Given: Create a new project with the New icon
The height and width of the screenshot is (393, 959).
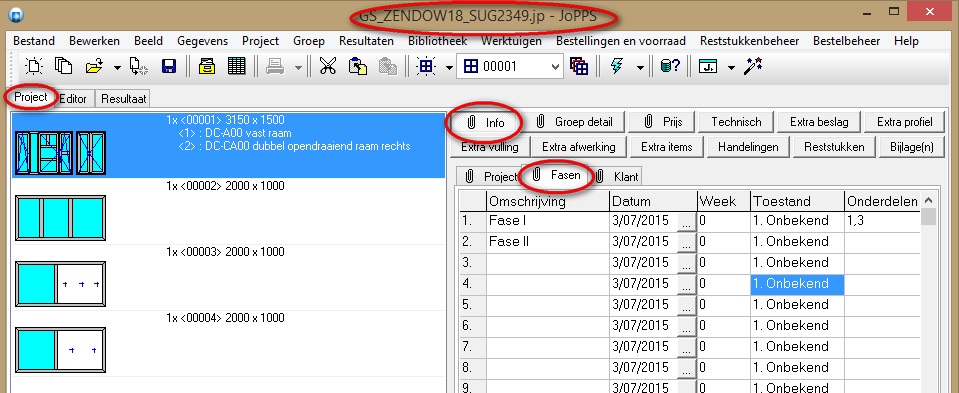Looking at the screenshot, I should click(x=34, y=66).
